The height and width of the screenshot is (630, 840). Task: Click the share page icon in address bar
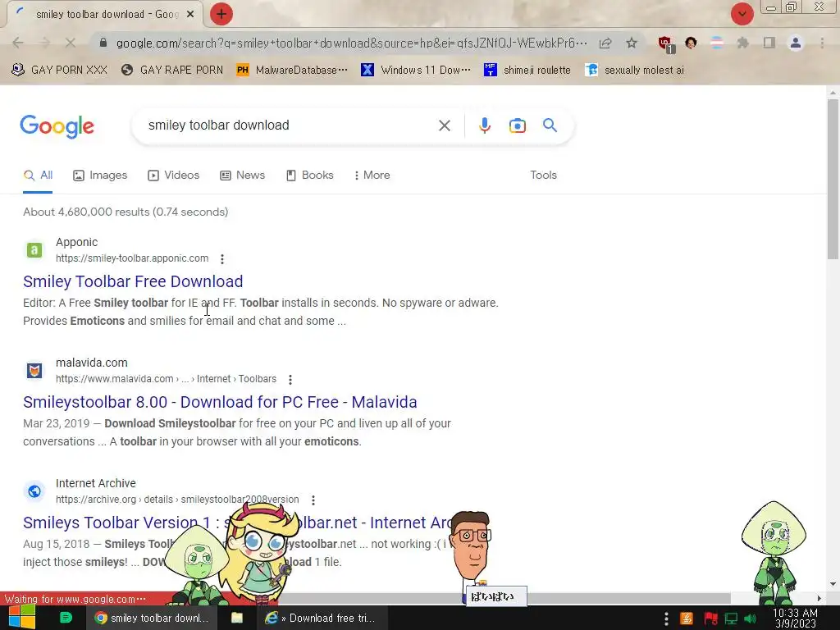(x=605, y=43)
